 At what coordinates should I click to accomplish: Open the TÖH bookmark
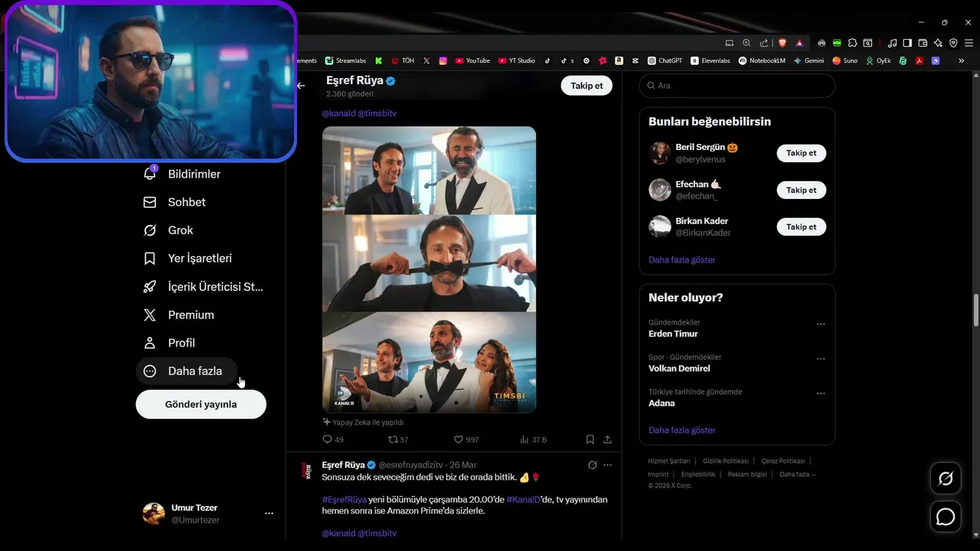tap(403, 60)
